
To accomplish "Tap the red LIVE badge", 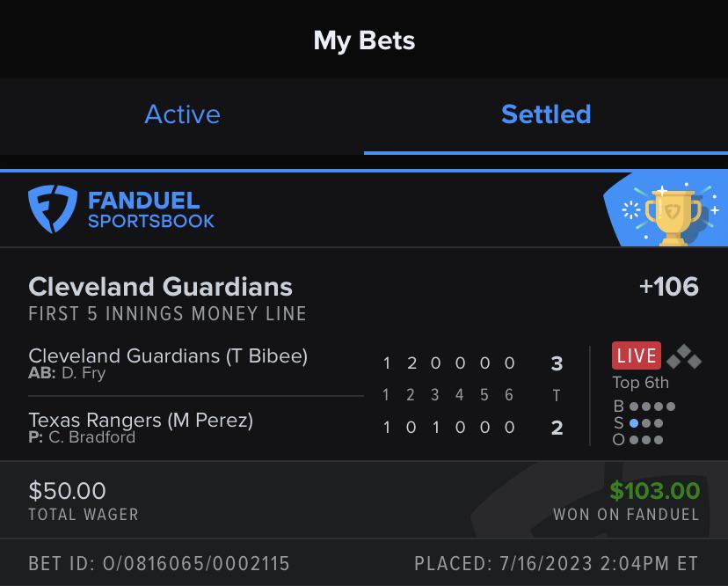I will [636, 355].
